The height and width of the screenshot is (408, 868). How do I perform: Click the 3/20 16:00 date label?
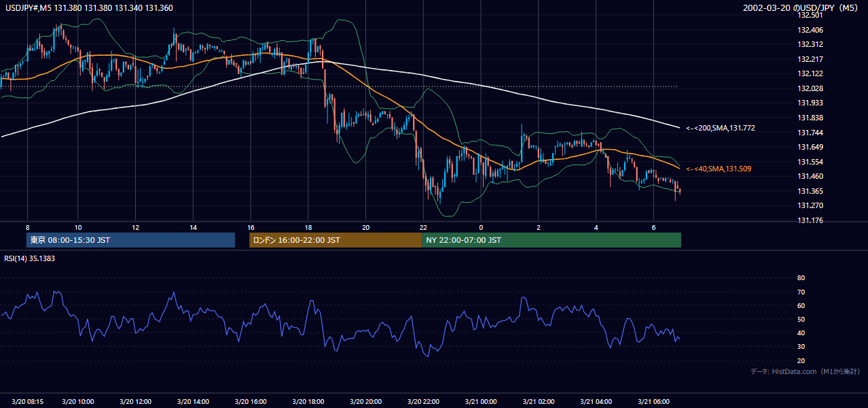251,401
